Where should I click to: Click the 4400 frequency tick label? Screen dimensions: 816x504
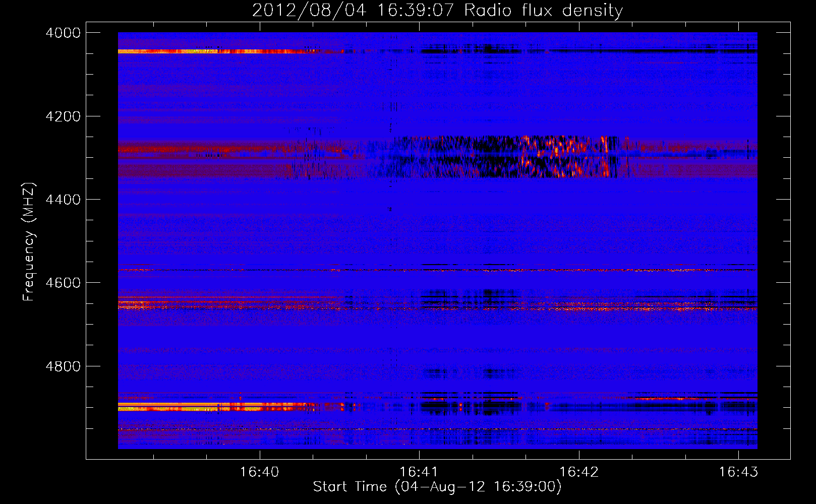63,200
